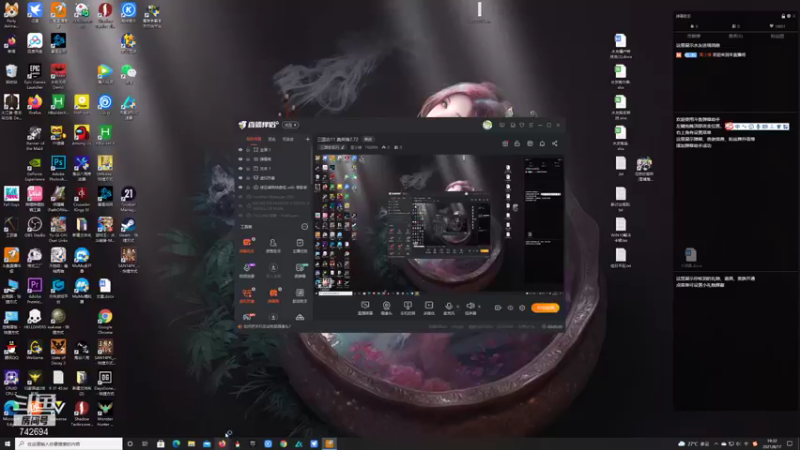Click user avatar in streaming app title bar
Screen dimensions: 800x450
(487, 125)
